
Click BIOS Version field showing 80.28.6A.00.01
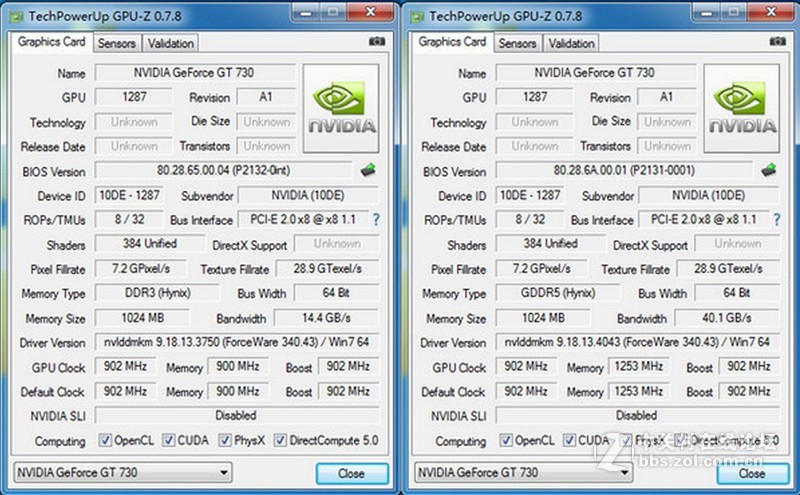[x=624, y=170]
